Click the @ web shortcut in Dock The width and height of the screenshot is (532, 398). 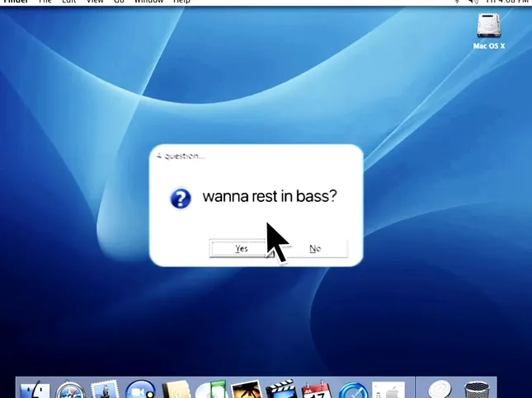pyautogui.click(x=440, y=390)
